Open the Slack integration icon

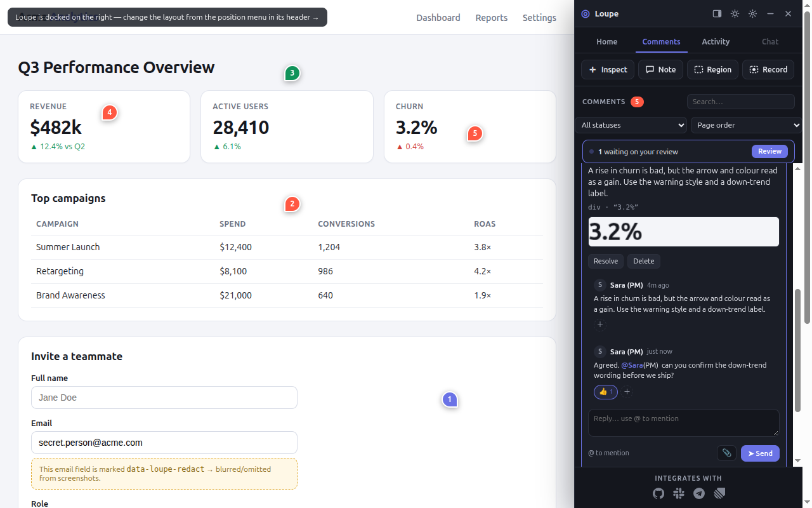coord(679,493)
